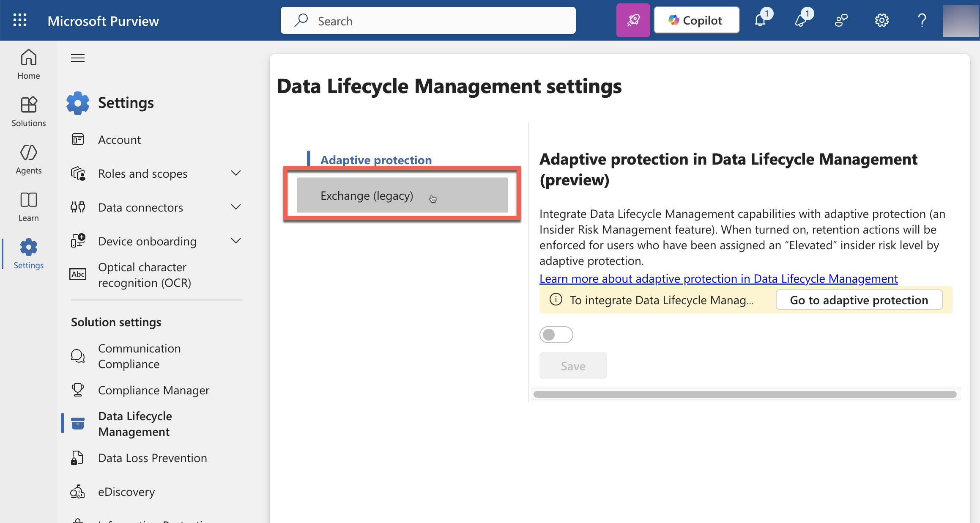The image size is (980, 523).
Task: Open Optical character recognition (OCR) settings
Action: 145,275
